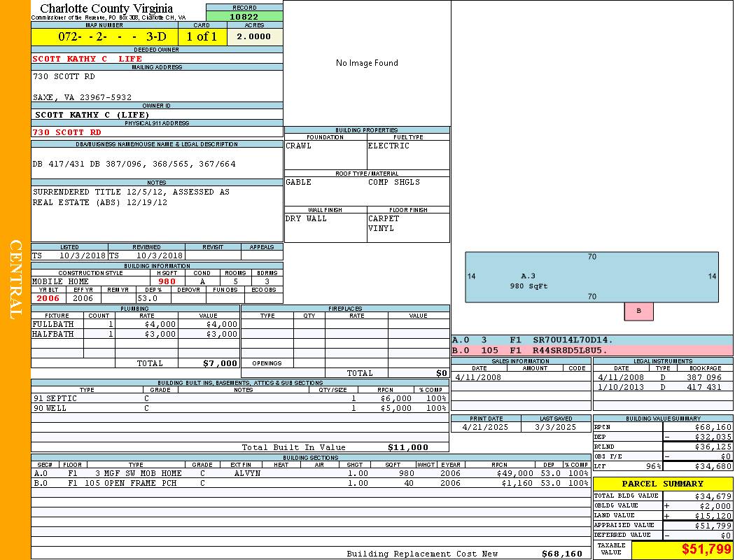Select the year built value 2006

point(48,298)
